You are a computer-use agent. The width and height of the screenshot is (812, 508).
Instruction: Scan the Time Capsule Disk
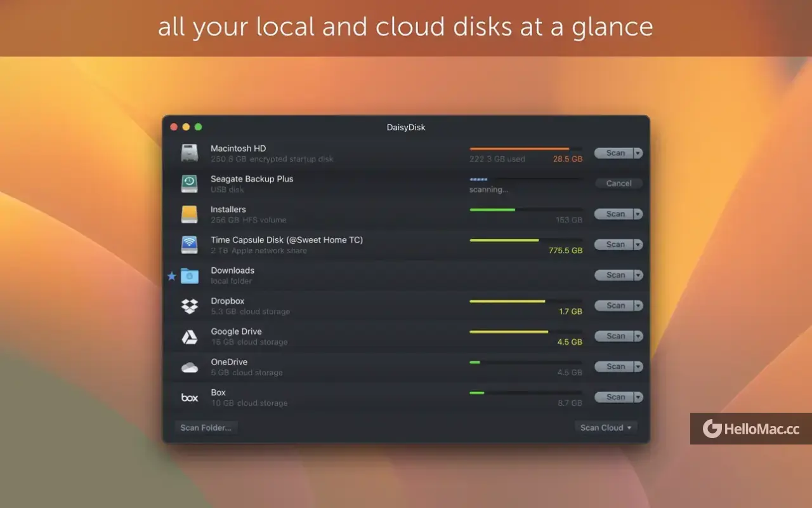pos(614,244)
